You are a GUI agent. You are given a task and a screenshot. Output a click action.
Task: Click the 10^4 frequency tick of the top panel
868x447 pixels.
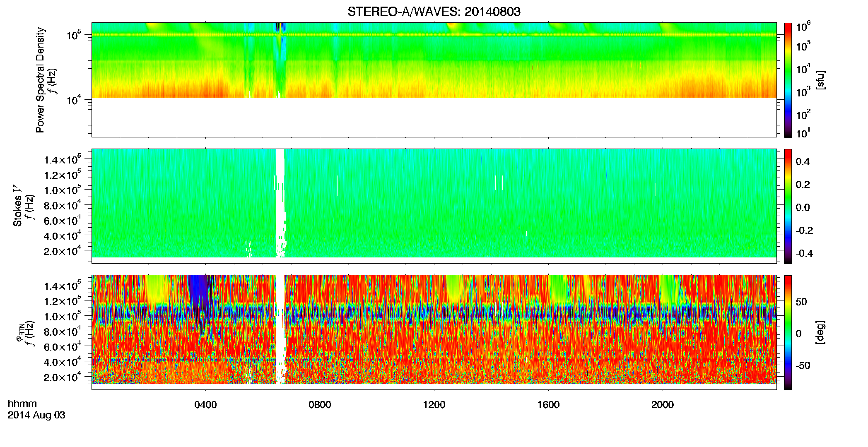[74, 100]
